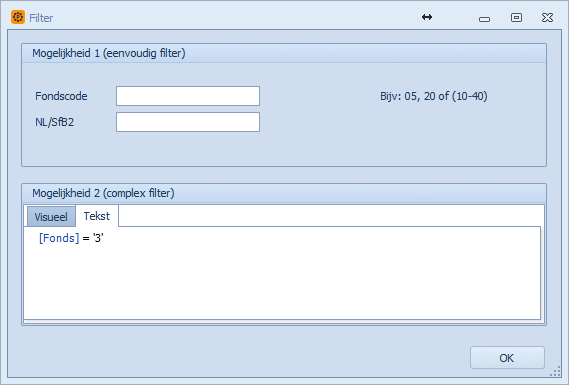Click the orange application icon in title bar
The width and height of the screenshot is (569, 385).
18,17
